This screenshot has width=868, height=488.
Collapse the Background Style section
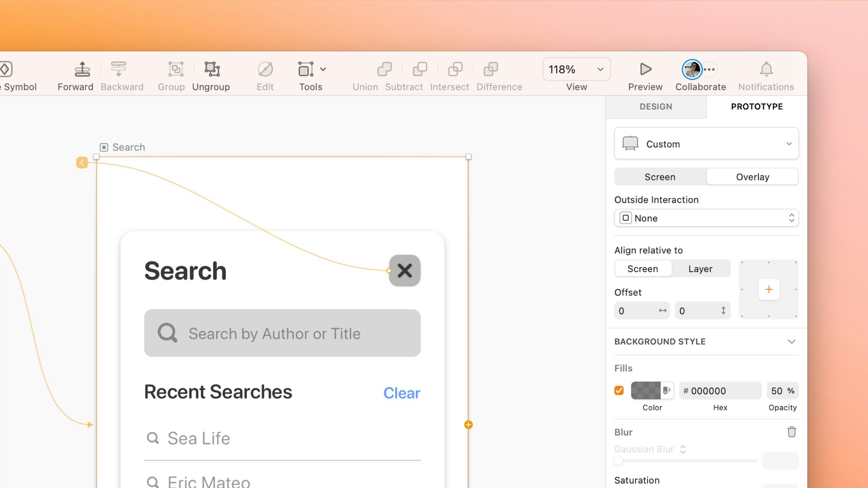(x=792, y=342)
